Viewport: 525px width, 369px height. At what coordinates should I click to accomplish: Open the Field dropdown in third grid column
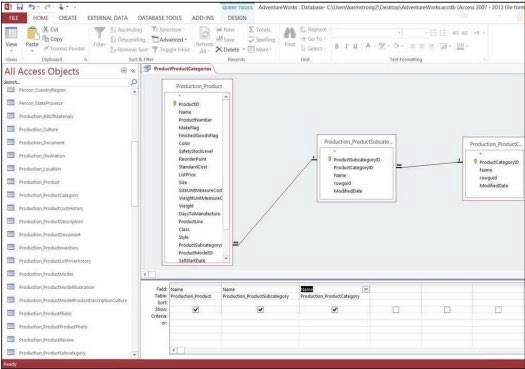click(366, 289)
